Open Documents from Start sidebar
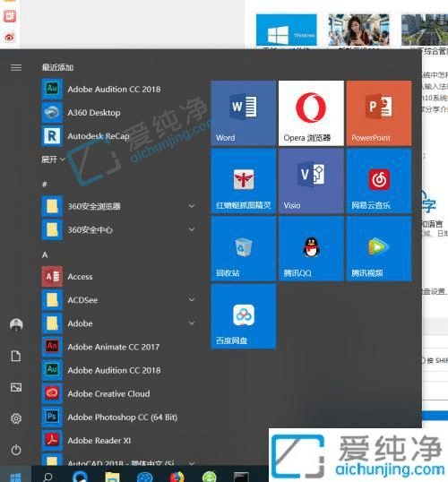The width and height of the screenshot is (448, 482). [x=16, y=356]
